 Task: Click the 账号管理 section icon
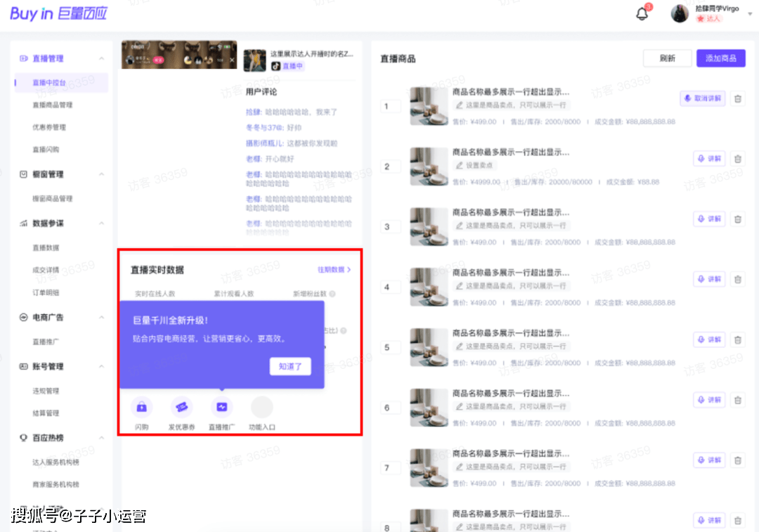(x=23, y=366)
